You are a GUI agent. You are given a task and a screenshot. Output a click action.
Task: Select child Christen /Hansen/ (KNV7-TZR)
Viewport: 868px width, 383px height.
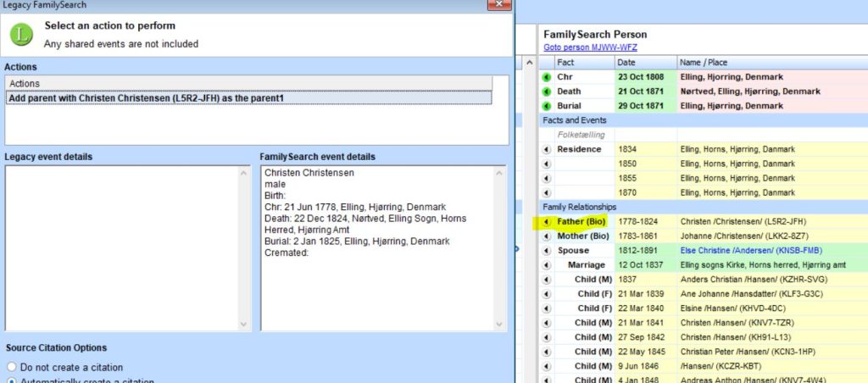coord(736,323)
